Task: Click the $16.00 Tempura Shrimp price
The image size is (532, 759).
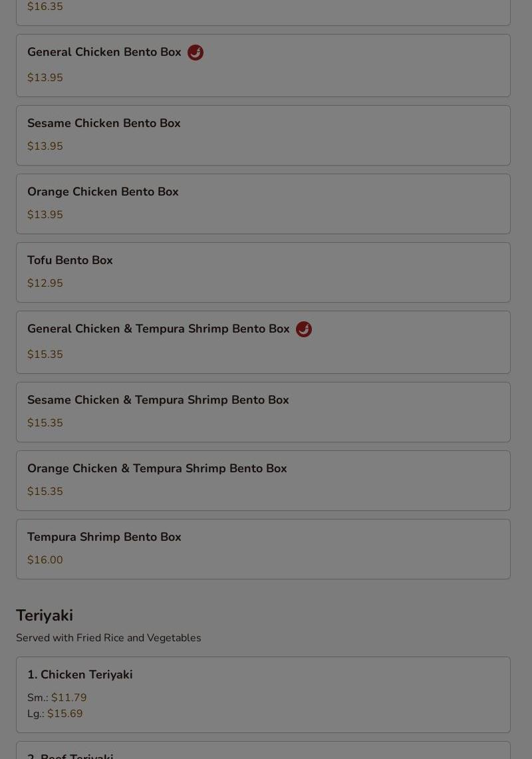Action: 45,560
